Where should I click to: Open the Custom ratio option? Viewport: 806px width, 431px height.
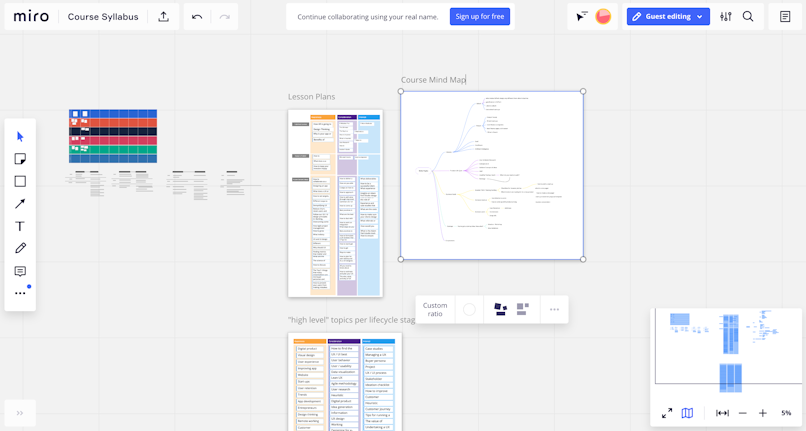pyautogui.click(x=435, y=310)
